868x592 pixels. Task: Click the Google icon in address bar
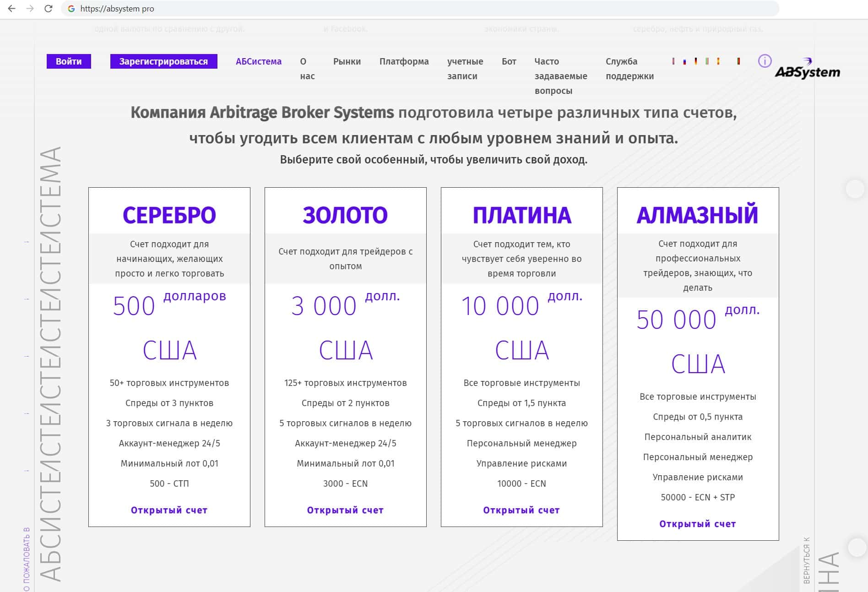(x=71, y=9)
